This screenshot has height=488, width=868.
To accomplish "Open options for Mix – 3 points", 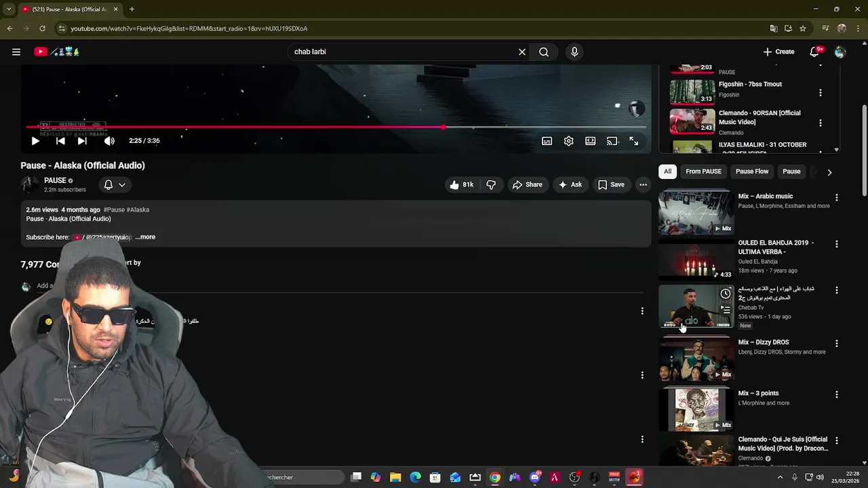I will (837, 394).
